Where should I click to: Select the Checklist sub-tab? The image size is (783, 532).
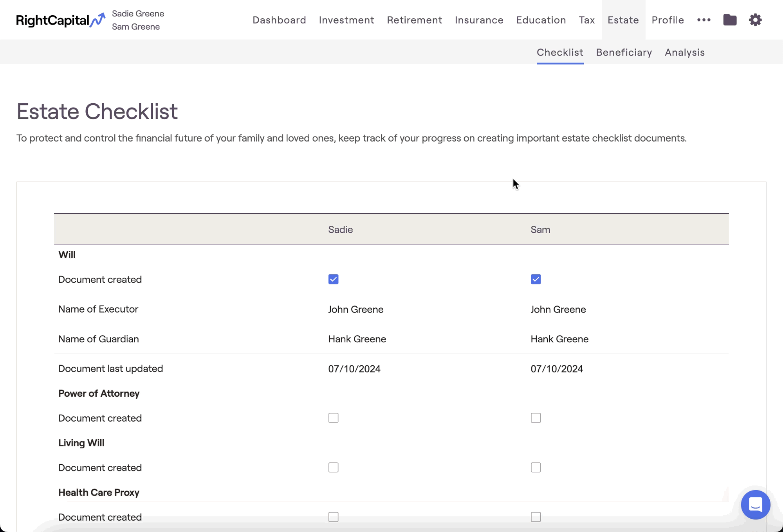pyautogui.click(x=560, y=52)
